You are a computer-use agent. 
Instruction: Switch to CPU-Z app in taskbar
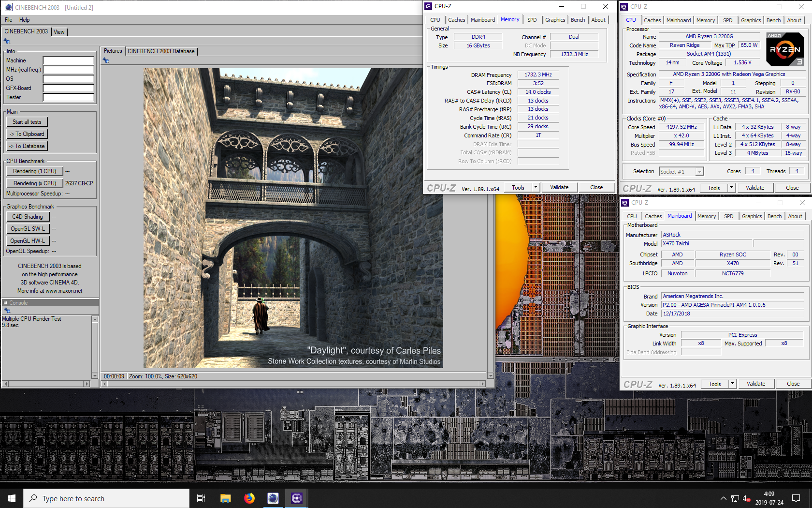point(297,498)
